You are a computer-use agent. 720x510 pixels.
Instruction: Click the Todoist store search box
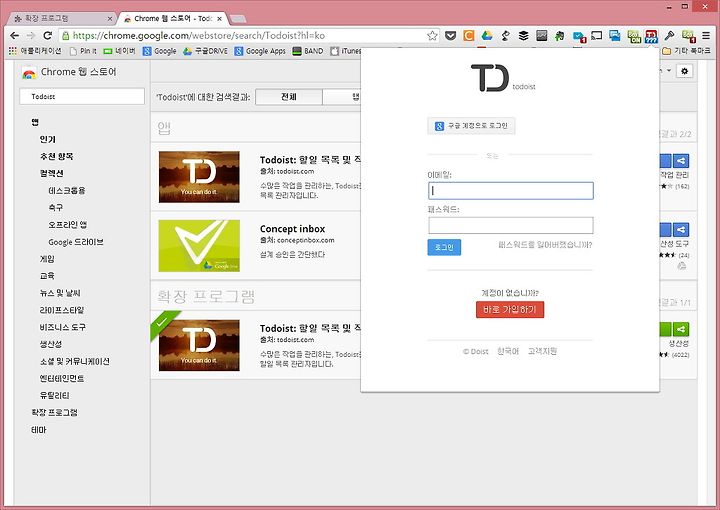coord(82,96)
